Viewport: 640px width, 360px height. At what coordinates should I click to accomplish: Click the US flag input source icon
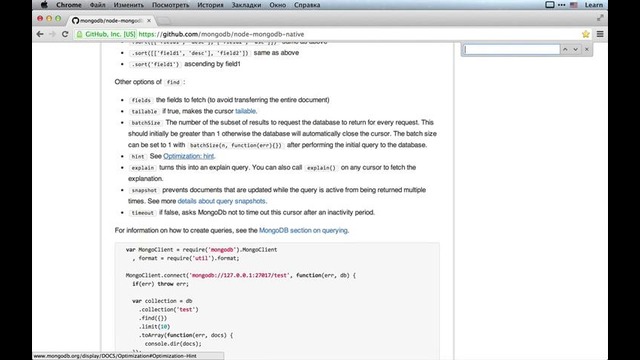573,5
